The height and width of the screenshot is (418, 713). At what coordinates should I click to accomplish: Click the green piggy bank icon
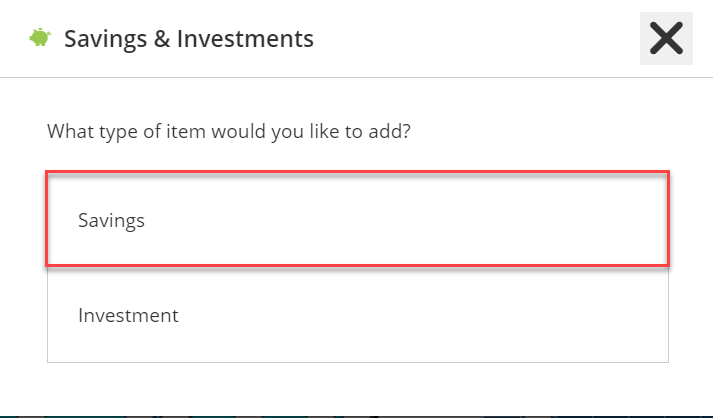[x=40, y=38]
